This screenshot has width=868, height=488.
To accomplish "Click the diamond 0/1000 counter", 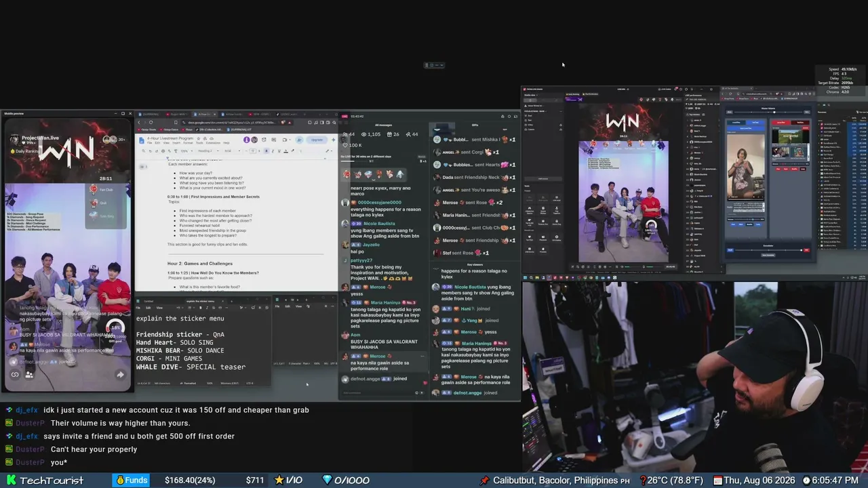I will 346,481.
